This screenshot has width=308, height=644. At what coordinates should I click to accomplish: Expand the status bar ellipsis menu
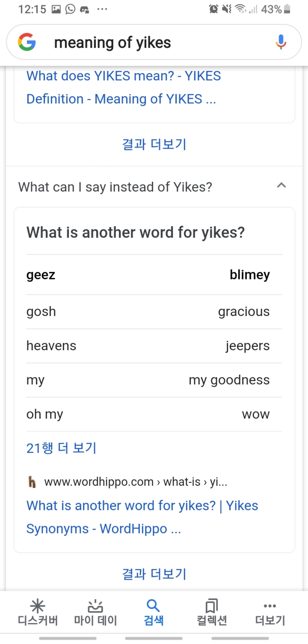coord(102,9)
